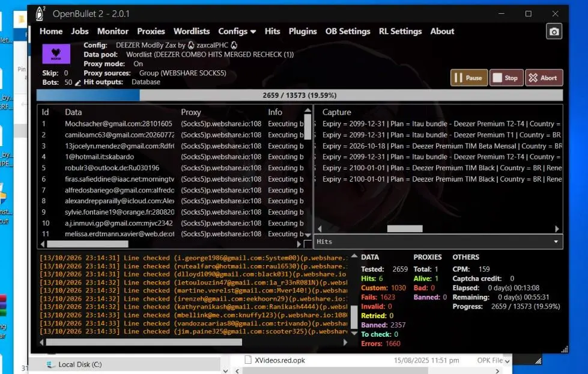Screen dimensions: 588x374
Task: Click down arrow of log vertical scrollbar
Action: click(x=354, y=333)
